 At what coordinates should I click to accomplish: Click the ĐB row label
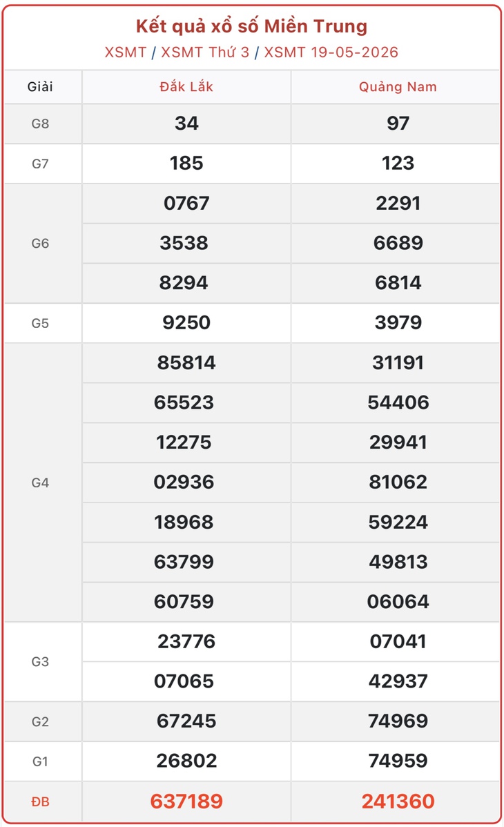pos(41,801)
